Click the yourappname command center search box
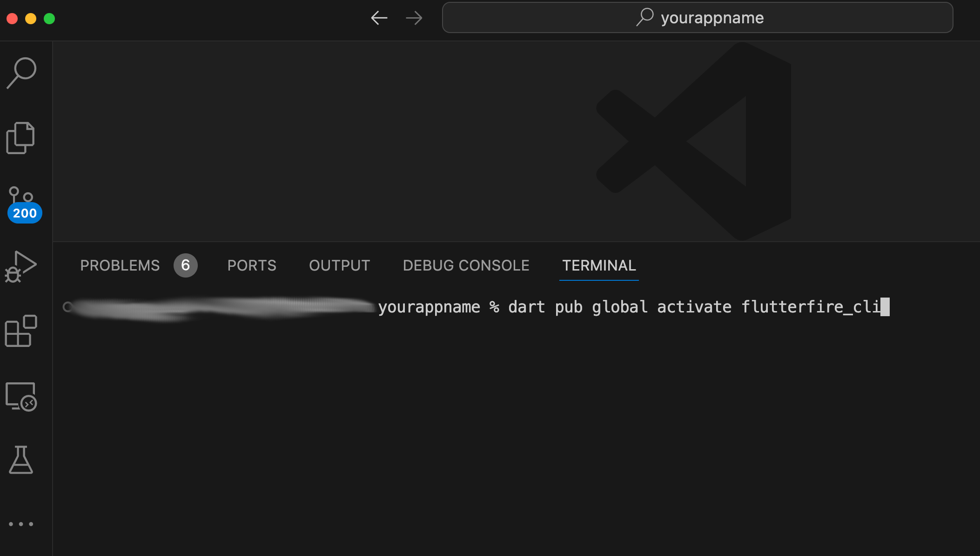This screenshot has width=980, height=556. click(697, 18)
